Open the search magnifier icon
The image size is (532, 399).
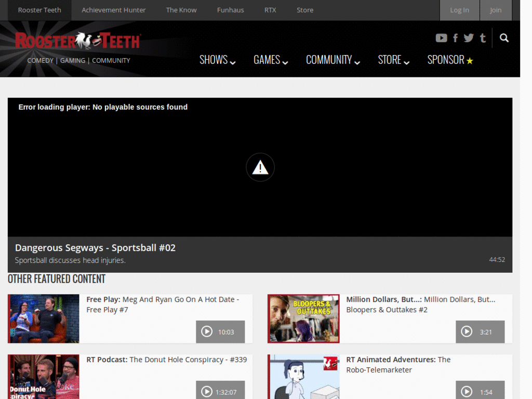[504, 37]
